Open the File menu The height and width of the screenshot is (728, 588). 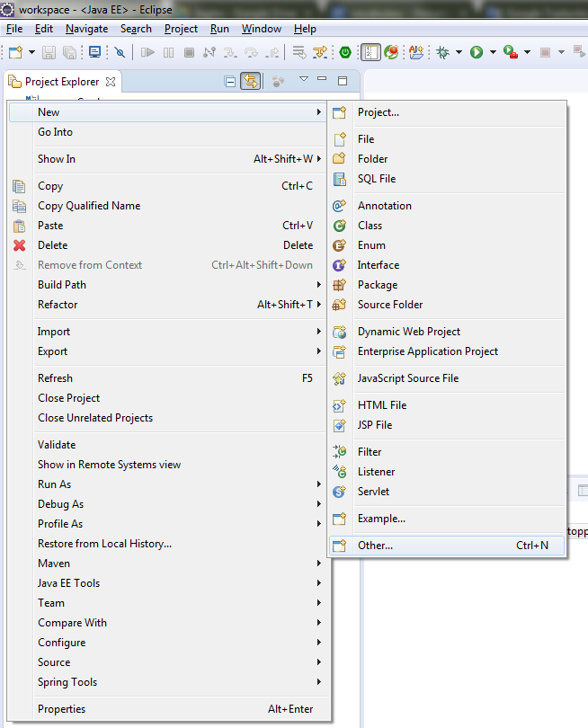[x=13, y=29]
